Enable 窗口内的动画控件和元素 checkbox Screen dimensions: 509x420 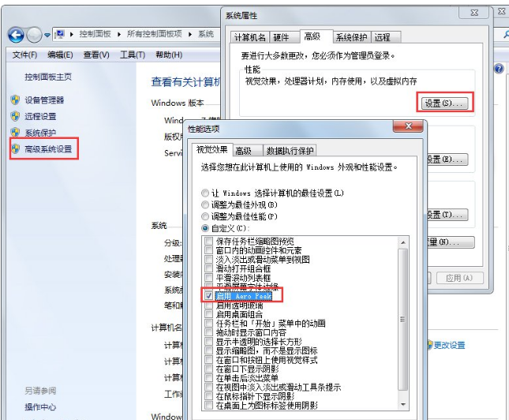point(208,250)
